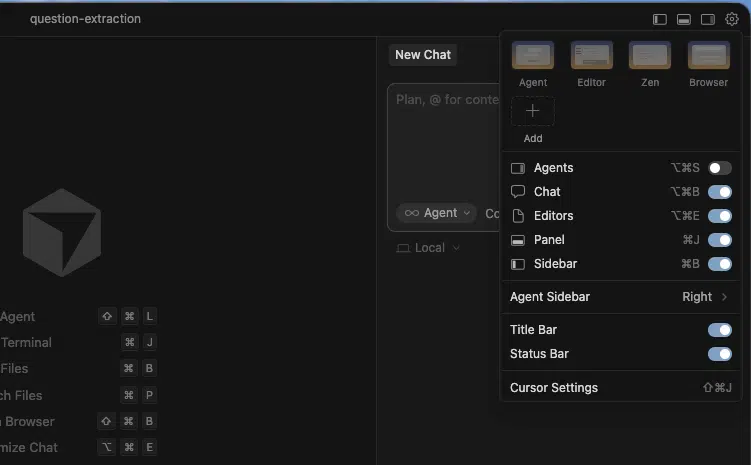Add a new layout with plus box
The width and height of the screenshot is (751, 465).
tap(533, 111)
